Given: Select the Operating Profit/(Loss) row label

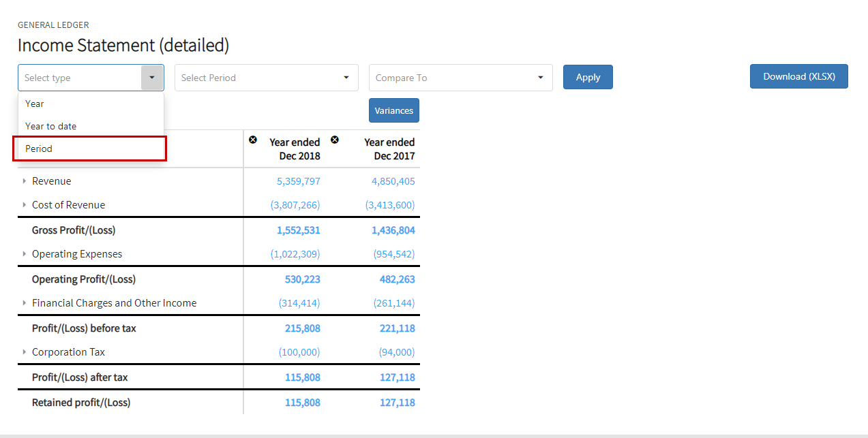Looking at the screenshot, I should coord(84,279).
